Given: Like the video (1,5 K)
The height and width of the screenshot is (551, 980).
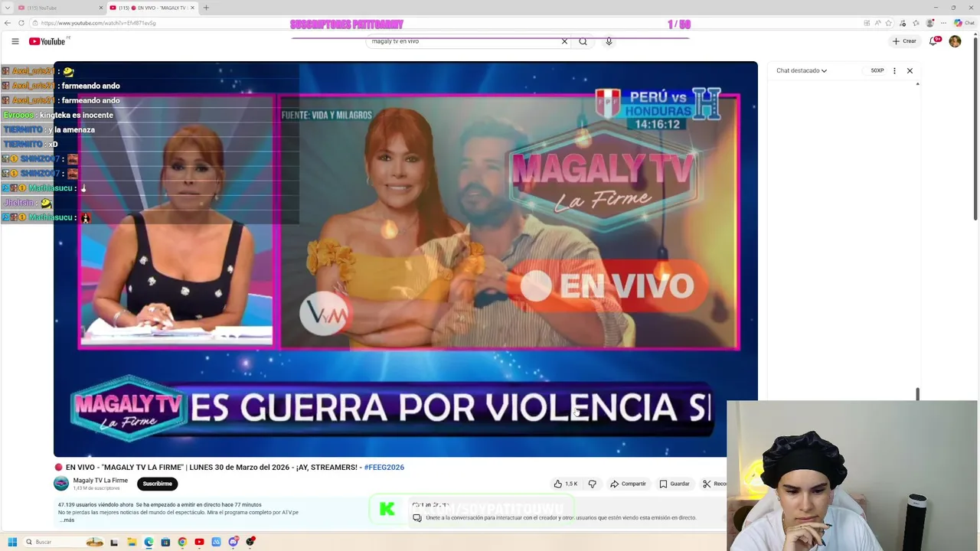Looking at the screenshot, I should [566, 484].
